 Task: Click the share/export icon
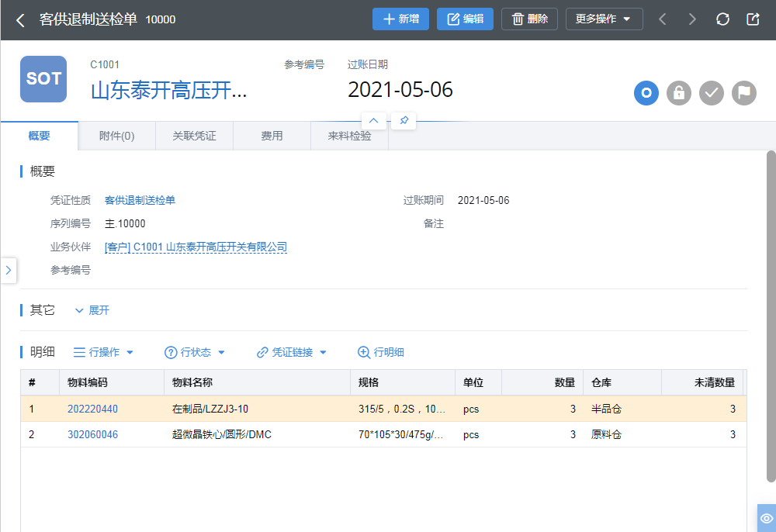click(x=753, y=19)
